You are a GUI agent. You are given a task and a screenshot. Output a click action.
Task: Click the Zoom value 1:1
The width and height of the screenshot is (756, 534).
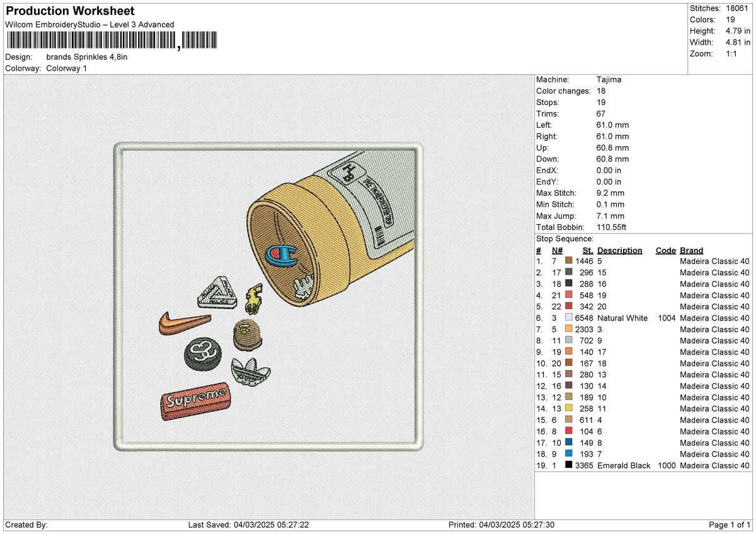point(732,54)
